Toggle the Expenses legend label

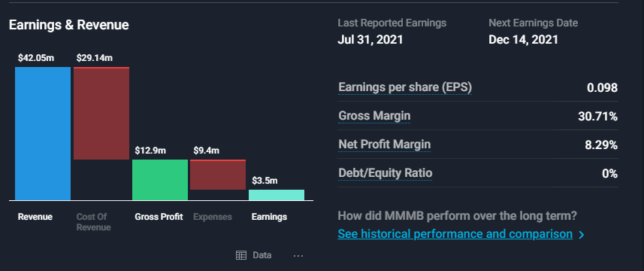coord(213,217)
